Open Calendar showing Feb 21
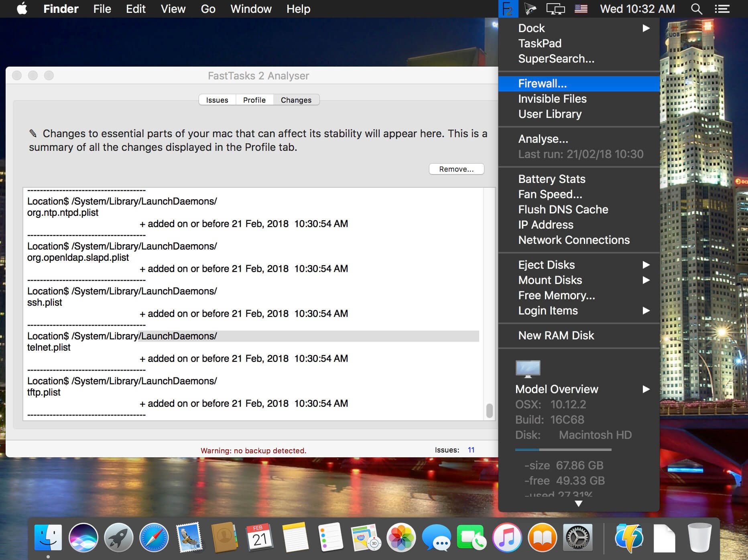The height and width of the screenshot is (560, 748). [260, 538]
